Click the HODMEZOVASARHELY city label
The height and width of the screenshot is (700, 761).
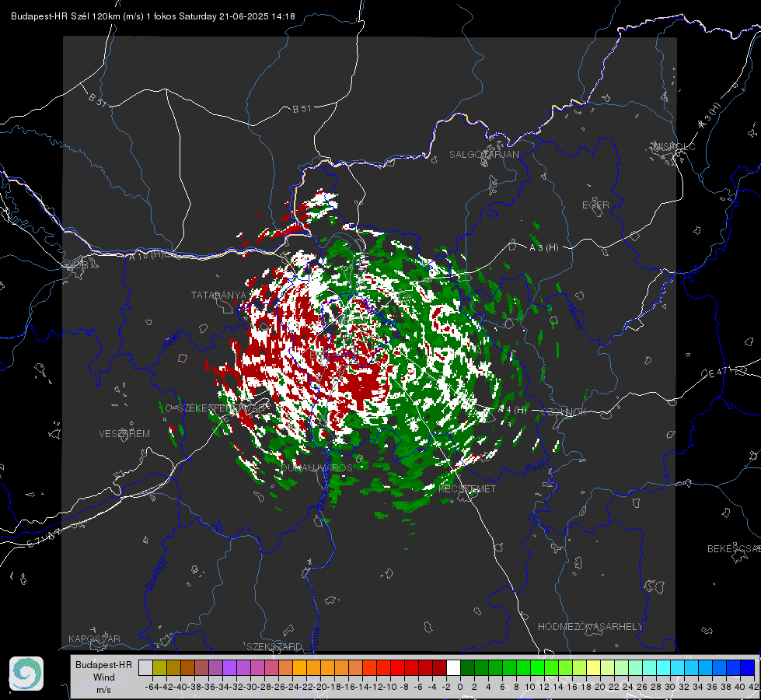[590, 627]
